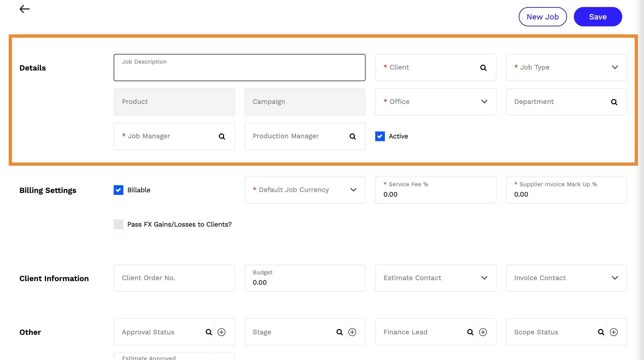Click the Job Manager search icon

pos(222,136)
